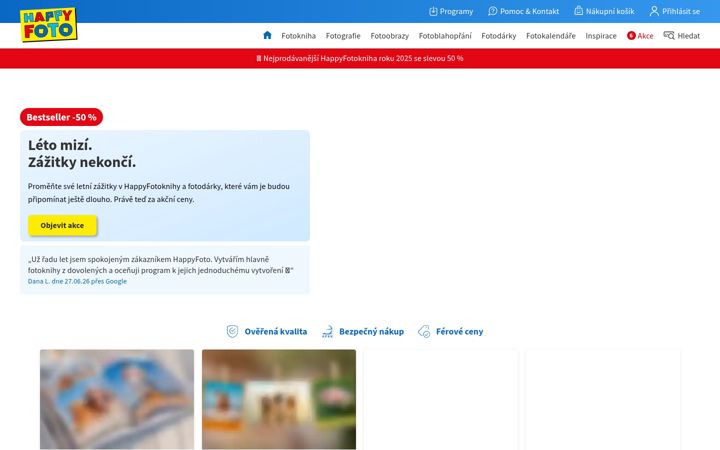
Task: Click the Bezpečný nákup icon
Action: point(327,331)
